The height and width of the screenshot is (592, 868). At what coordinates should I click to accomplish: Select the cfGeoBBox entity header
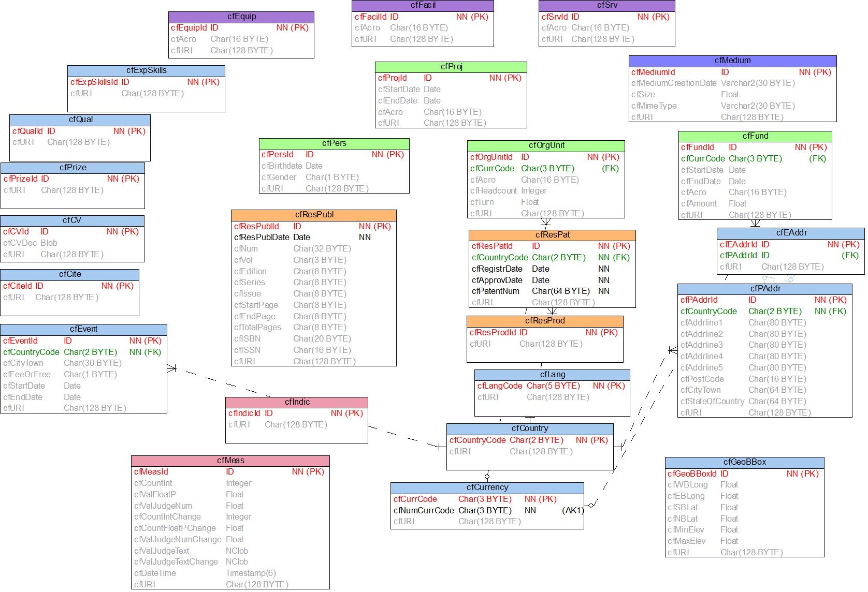click(x=744, y=462)
